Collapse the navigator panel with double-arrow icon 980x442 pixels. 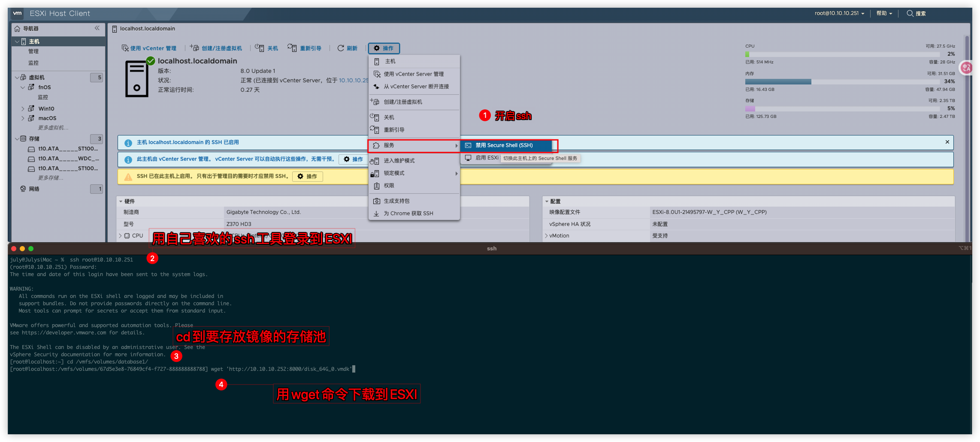pyautogui.click(x=97, y=28)
